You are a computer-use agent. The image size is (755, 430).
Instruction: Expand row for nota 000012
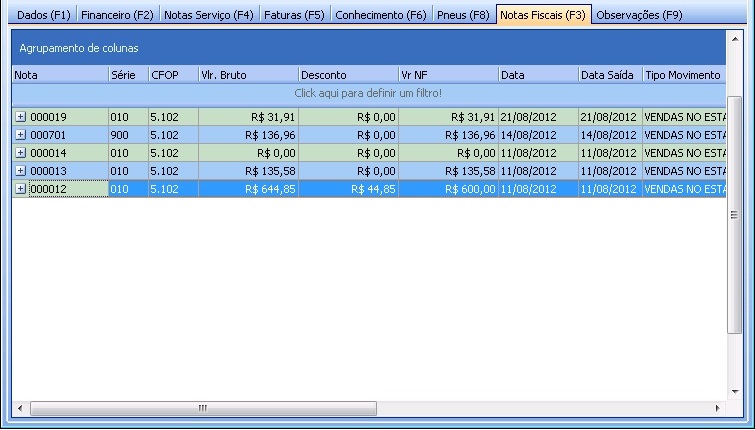20,189
